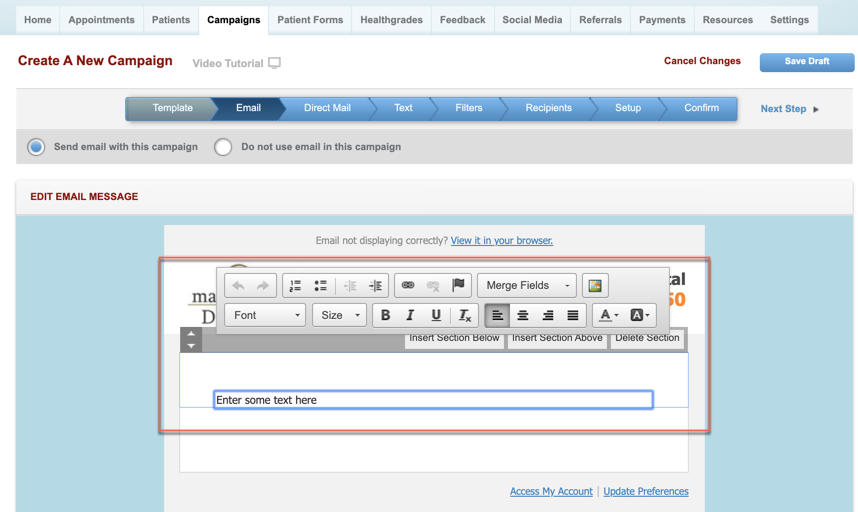This screenshot has height=512, width=858.
Task: Apply italic formatting
Action: coord(410,316)
